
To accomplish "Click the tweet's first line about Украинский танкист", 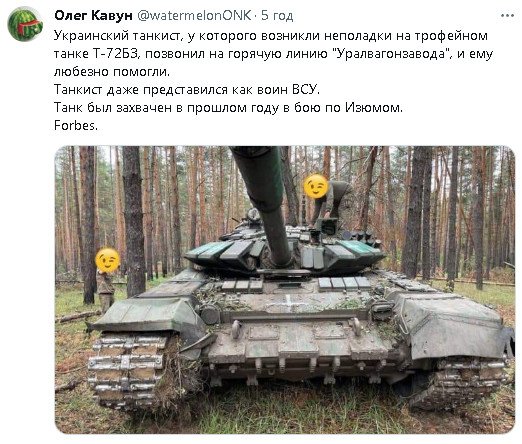I will tap(271, 36).
